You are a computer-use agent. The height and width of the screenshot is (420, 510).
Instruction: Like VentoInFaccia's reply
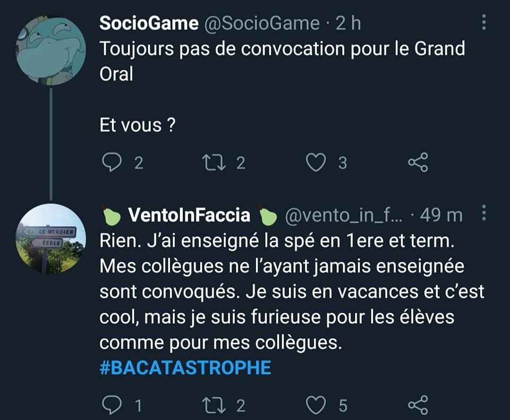tap(317, 406)
